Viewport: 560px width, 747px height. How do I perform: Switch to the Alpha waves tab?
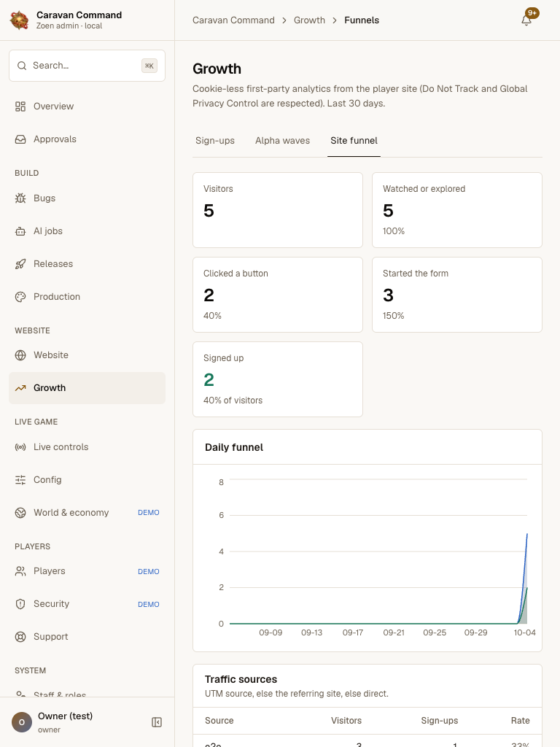282,141
